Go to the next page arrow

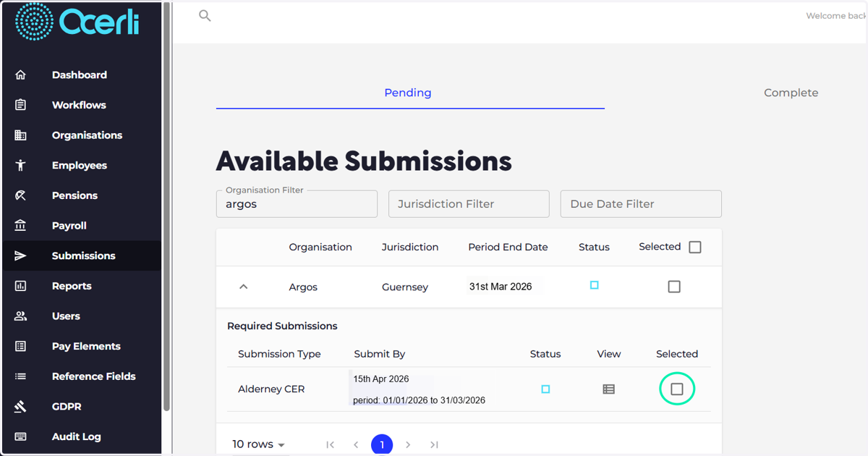pos(408,444)
